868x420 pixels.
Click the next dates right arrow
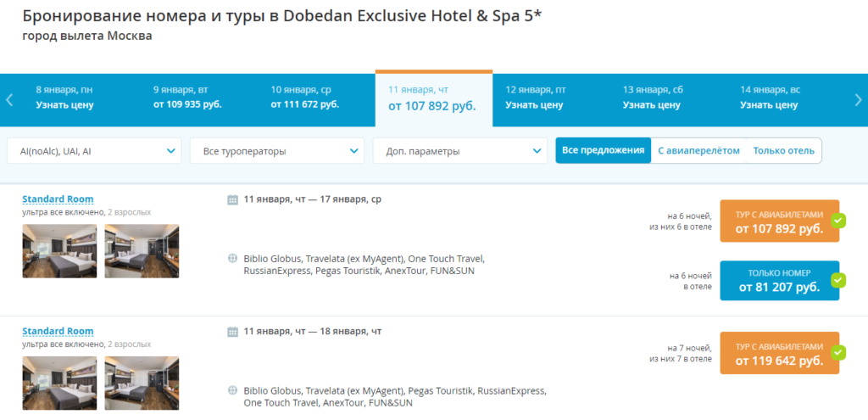858,99
